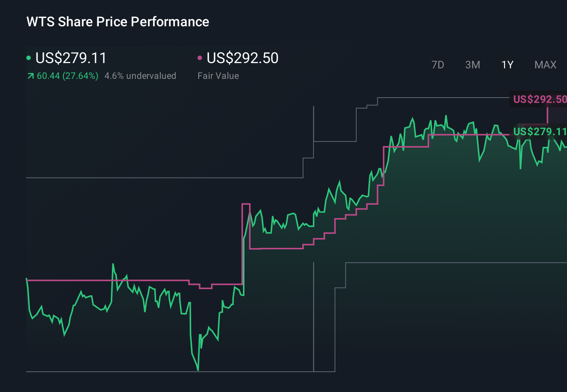Click the long pink horizontal line at chart left

click(107, 280)
